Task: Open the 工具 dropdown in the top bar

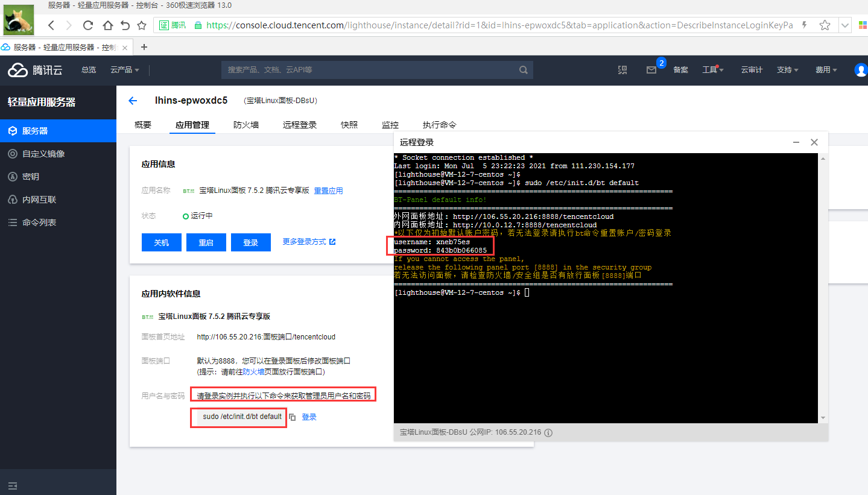Action: pyautogui.click(x=713, y=70)
